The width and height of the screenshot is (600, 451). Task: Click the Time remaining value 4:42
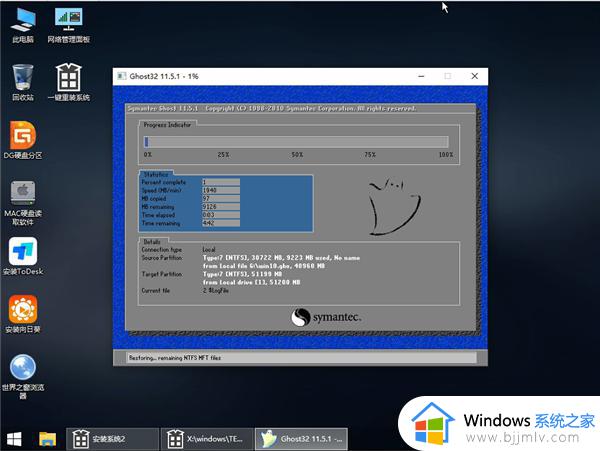pyautogui.click(x=221, y=223)
